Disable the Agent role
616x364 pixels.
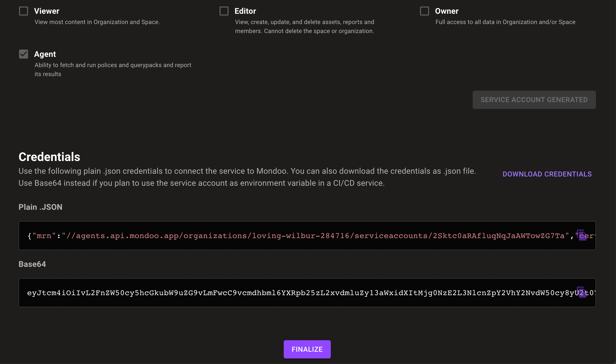pyautogui.click(x=23, y=54)
